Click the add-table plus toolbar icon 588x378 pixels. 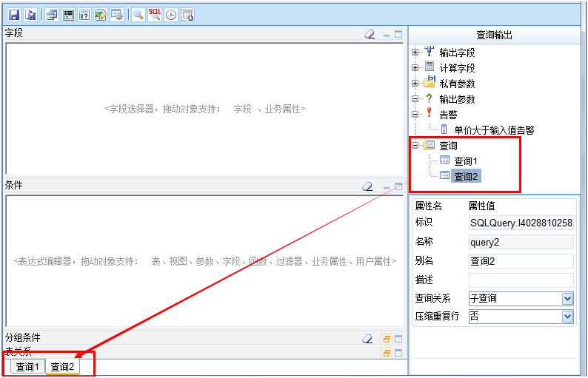point(187,15)
